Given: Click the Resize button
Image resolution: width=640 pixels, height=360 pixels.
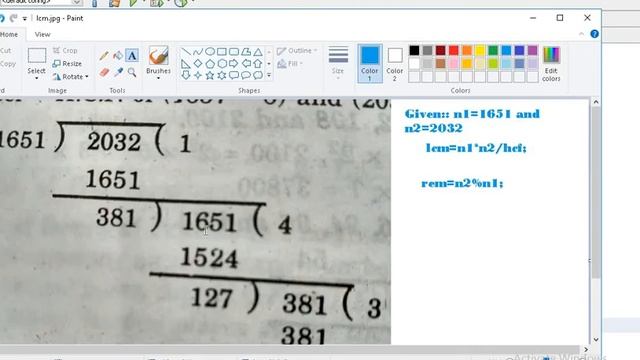Looking at the screenshot, I should (67, 64).
